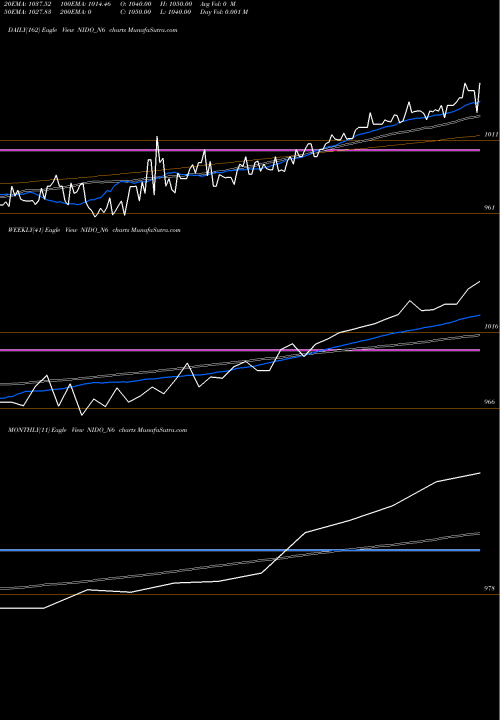Screen dimensions: 500x720
Task: Click the MONTHLY(11) Eagle View chart title
Action: click(97, 430)
